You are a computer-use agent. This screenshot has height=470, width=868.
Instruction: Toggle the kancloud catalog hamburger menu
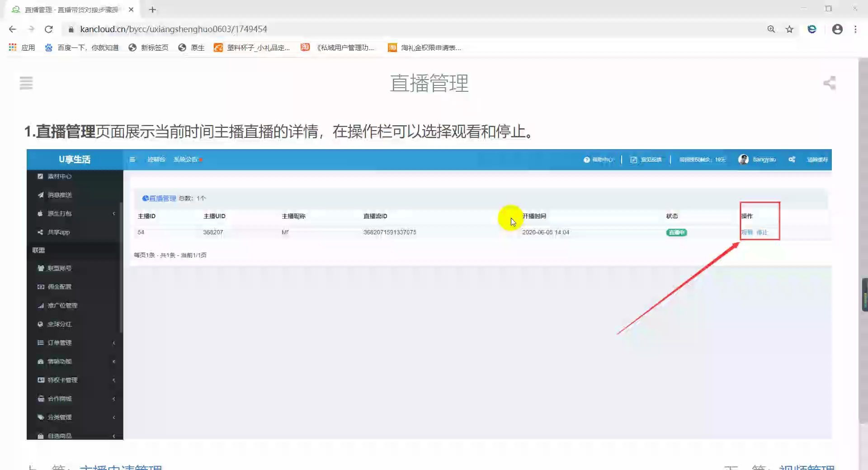point(26,83)
